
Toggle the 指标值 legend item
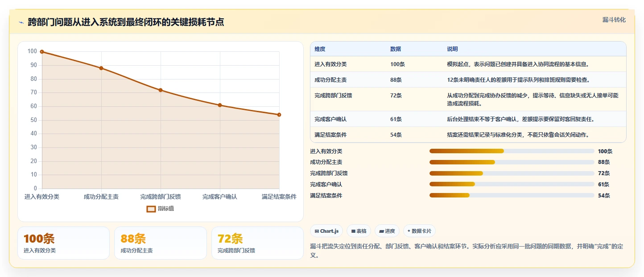click(x=160, y=209)
